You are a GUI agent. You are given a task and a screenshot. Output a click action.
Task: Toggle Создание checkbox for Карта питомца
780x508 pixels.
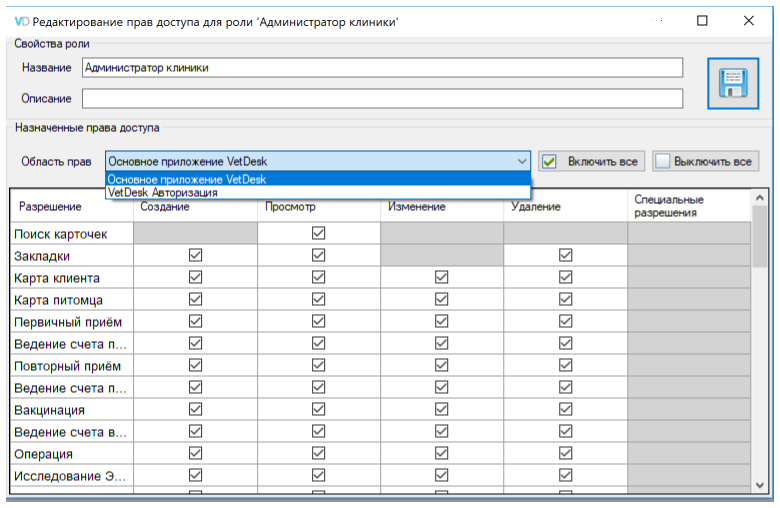pyautogui.click(x=195, y=299)
